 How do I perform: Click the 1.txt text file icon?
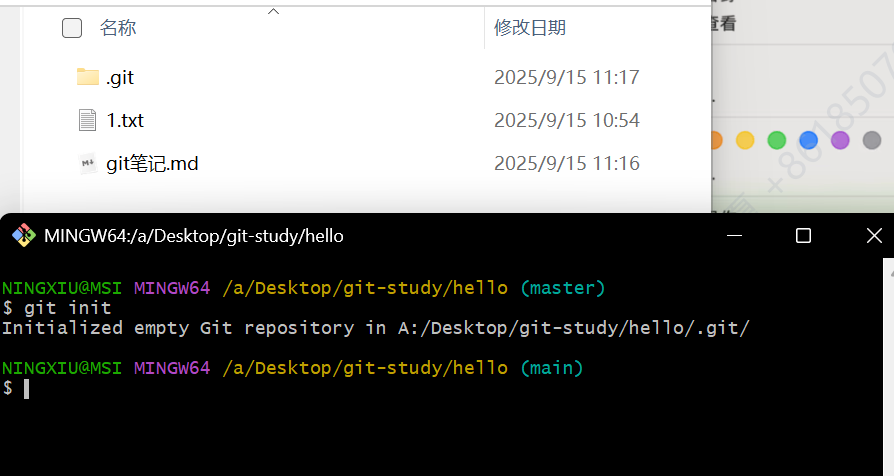pyautogui.click(x=88, y=120)
